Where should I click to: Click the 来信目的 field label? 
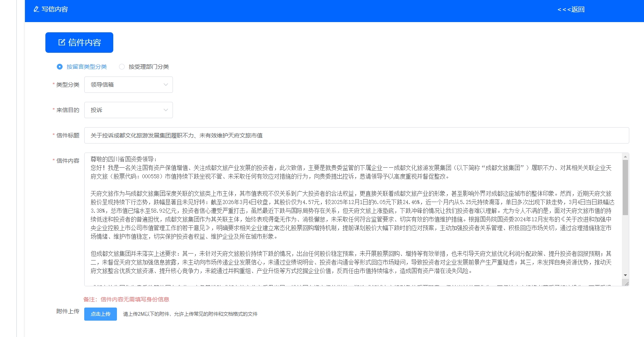click(x=68, y=110)
